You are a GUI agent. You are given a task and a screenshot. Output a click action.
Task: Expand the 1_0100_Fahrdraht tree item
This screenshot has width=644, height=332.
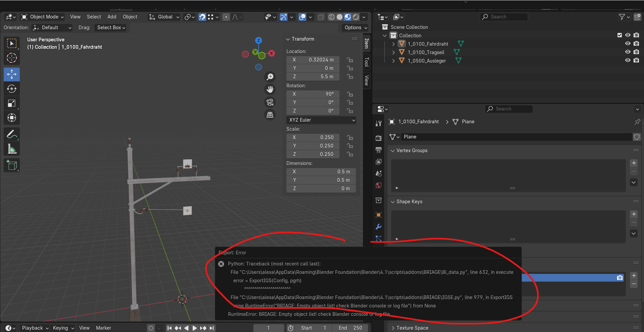(x=393, y=44)
